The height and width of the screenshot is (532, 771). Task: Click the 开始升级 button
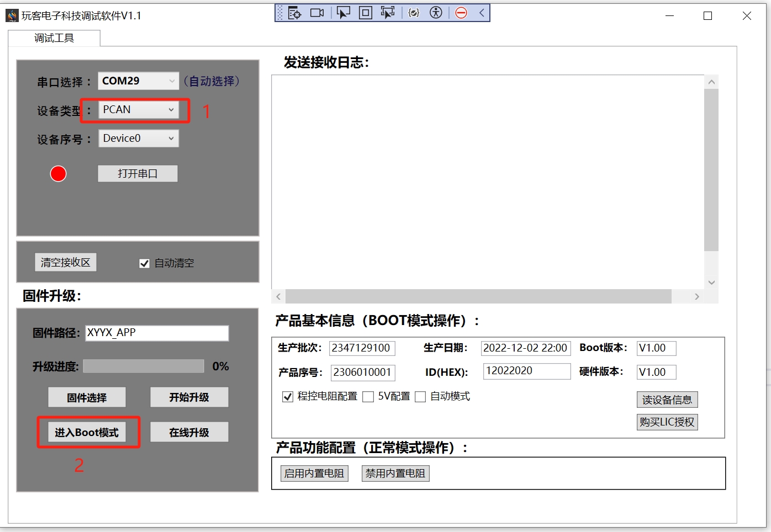[x=189, y=397]
